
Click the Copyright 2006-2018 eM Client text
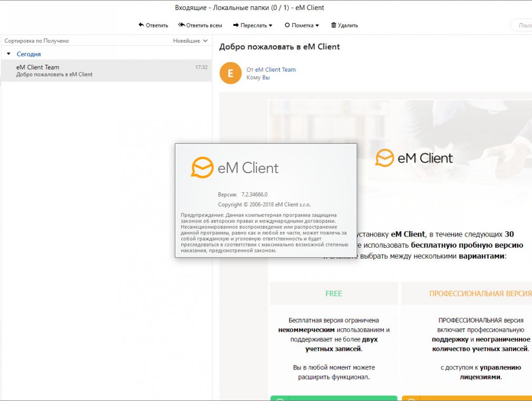pyautogui.click(x=264, y=204)
